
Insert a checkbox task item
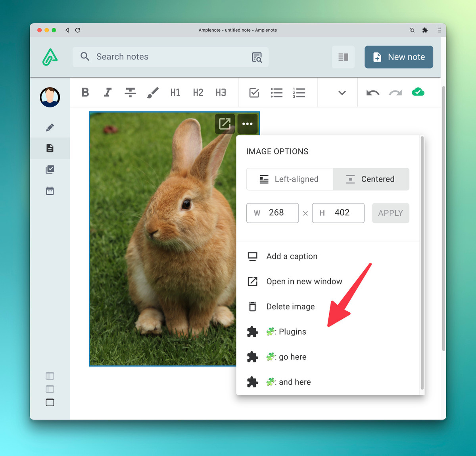click(254, 93)
